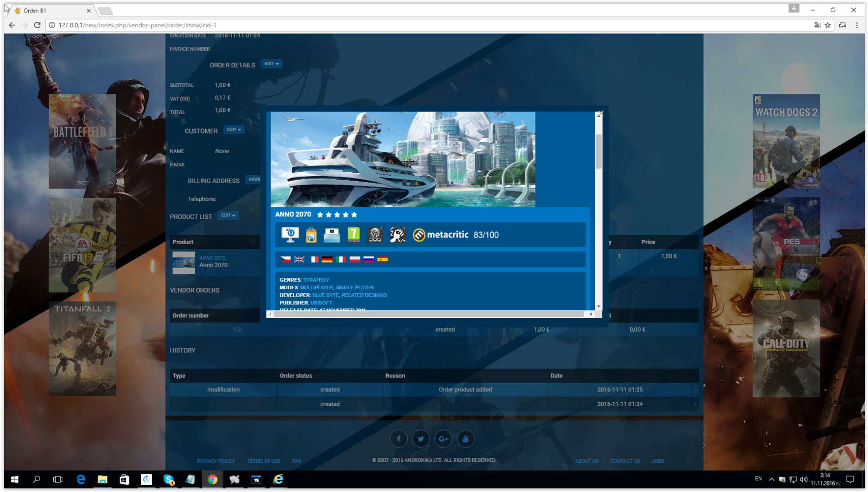868x492 pixels.
Task: Go back to the previous page
Action: tap(12, 25)
